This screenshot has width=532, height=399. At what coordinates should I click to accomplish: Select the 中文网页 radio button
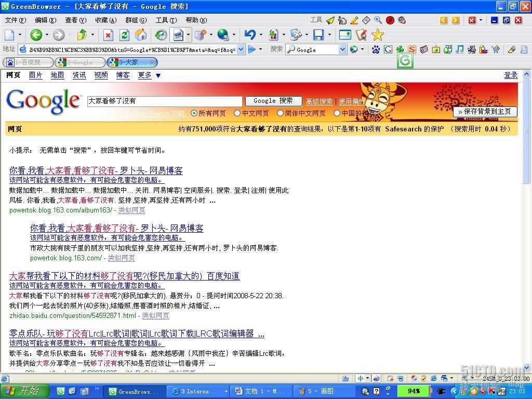point(237,113)
